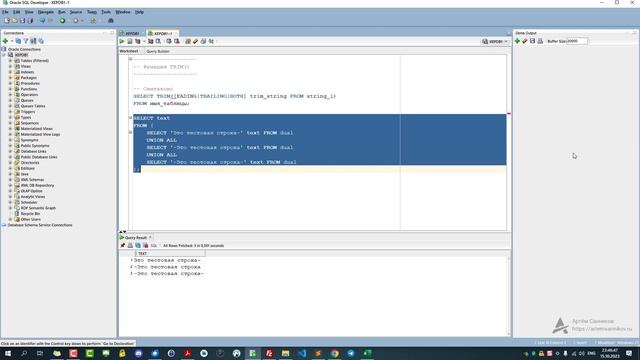Click the Open folder icon in main toolbar
The width and height of the screenshot is (640, 360).
[x=14, y=20]
